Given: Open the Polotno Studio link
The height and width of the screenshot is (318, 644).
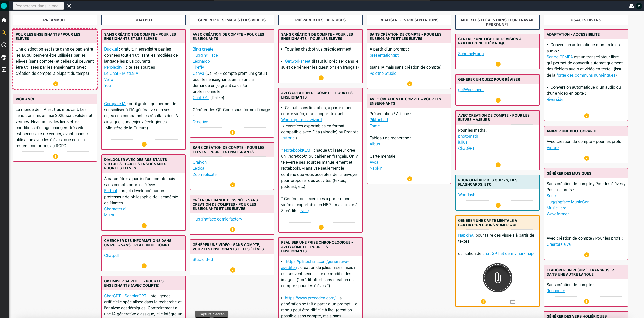Looking at the screenshot, I should (x=383, y=73).
